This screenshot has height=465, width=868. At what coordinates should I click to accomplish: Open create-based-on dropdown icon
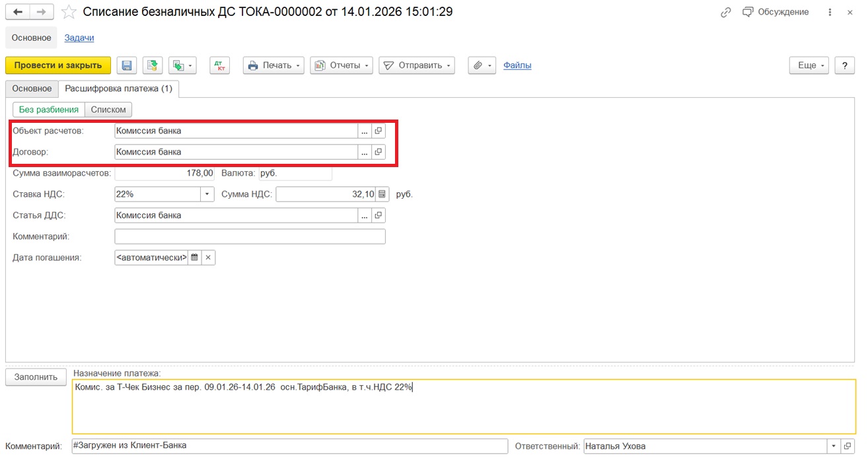pyautogui.click(x=182, y=65)
